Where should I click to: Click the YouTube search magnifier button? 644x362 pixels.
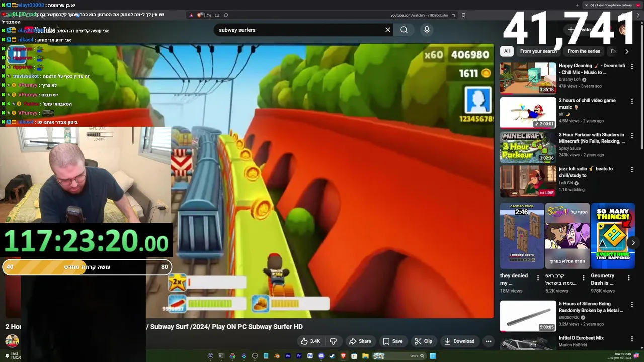pyautogui.click(x=404, y=30)
